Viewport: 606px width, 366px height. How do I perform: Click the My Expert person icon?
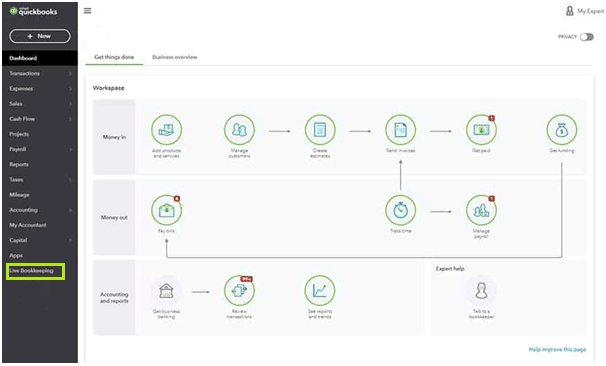click(x=570, y=11)
